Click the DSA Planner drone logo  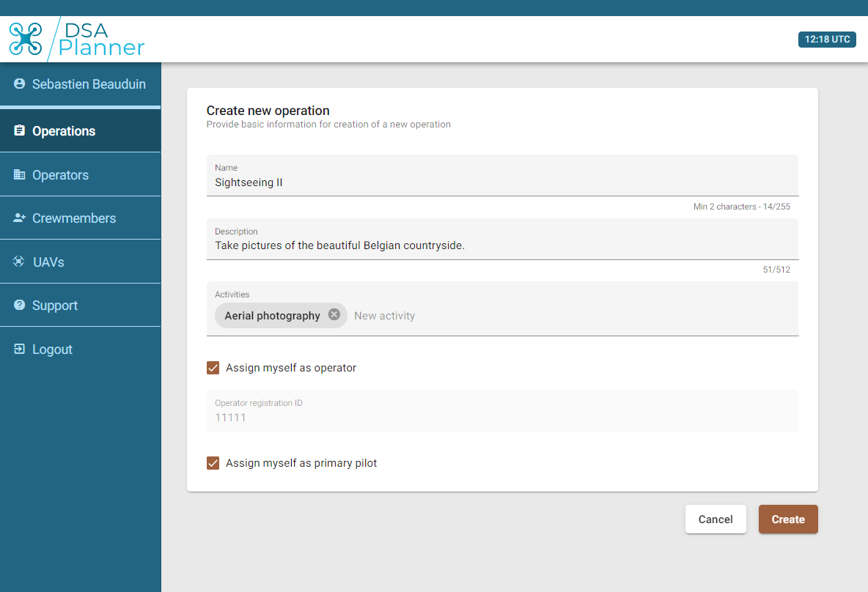point(26,39)
